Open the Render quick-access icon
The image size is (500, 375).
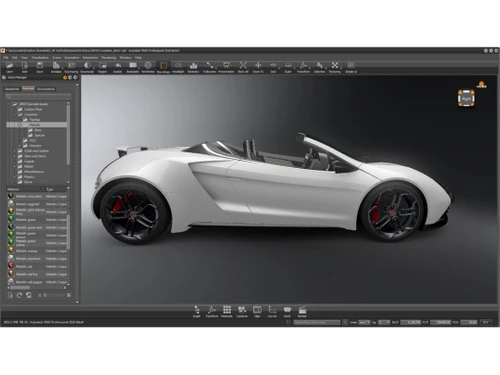pyautogui.click(x=302, y=311)
